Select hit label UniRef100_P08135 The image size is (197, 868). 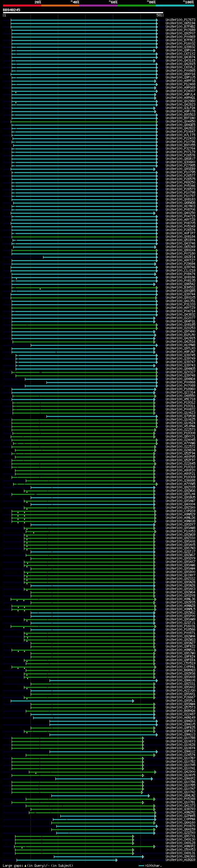[x=180, y=281]
